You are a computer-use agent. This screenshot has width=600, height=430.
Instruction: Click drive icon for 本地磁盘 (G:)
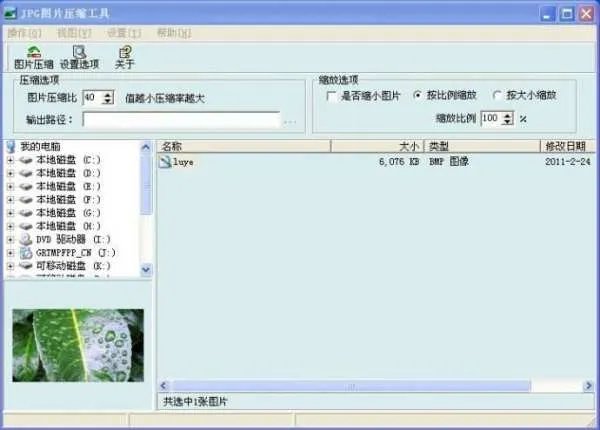tap(26, 213)
